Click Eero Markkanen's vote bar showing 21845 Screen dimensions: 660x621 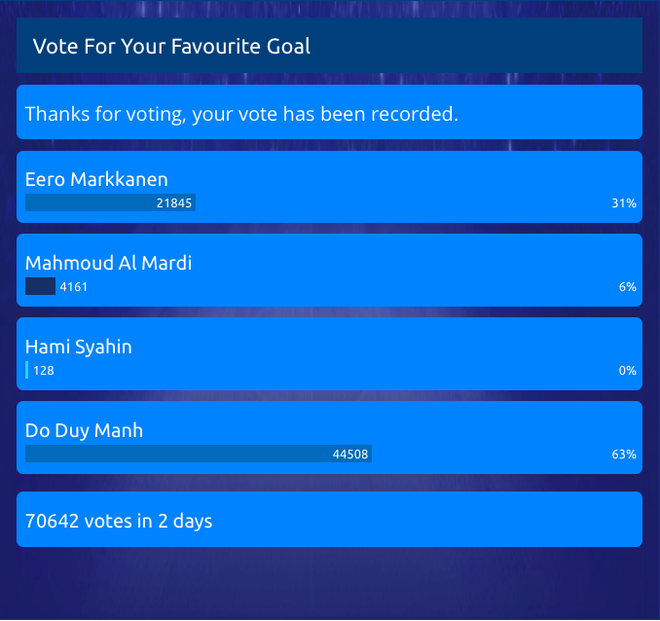(110, 203)
